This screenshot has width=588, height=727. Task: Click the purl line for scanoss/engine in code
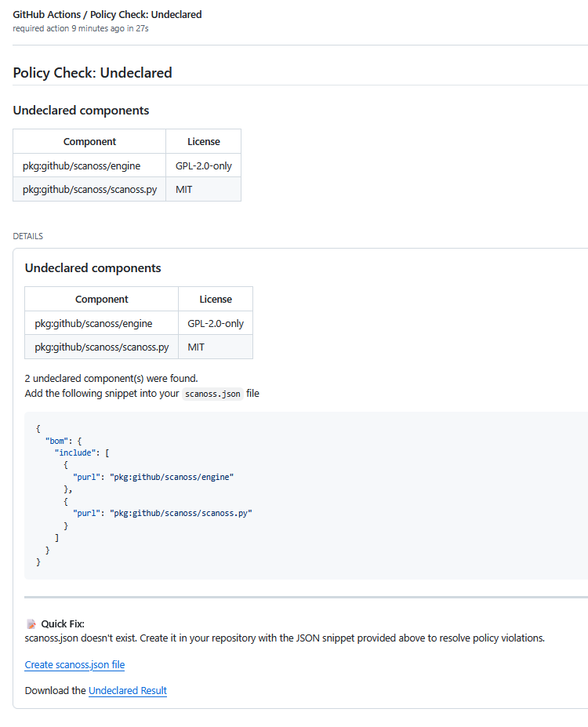tap(154, 477)
